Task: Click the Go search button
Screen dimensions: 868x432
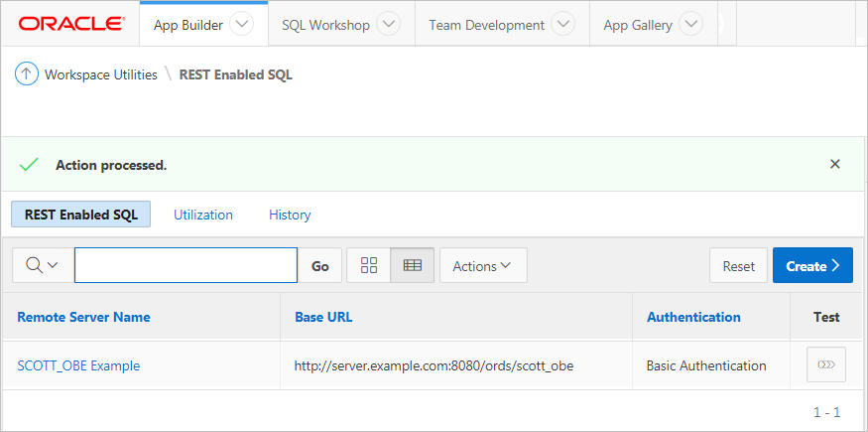Action: pos(320,265)
